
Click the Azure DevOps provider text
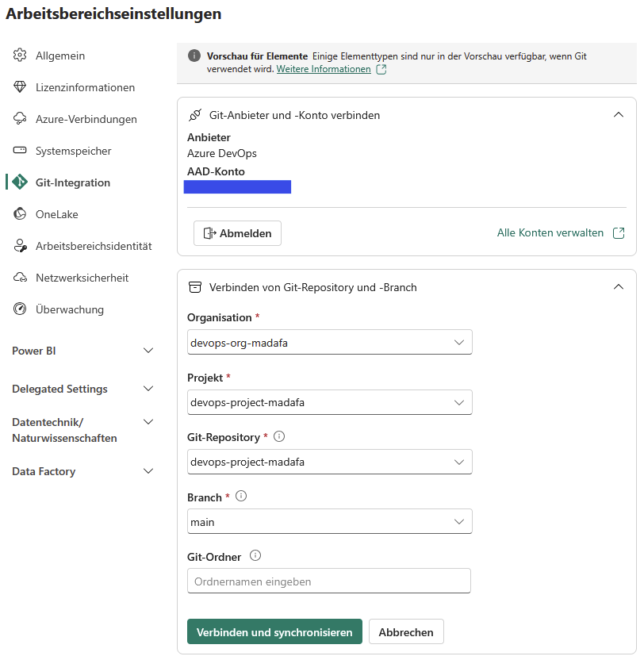(x=222, y=153)
